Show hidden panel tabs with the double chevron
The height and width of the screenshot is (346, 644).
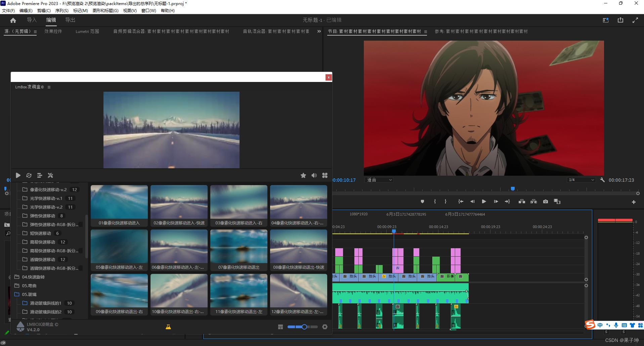(319, 31)
